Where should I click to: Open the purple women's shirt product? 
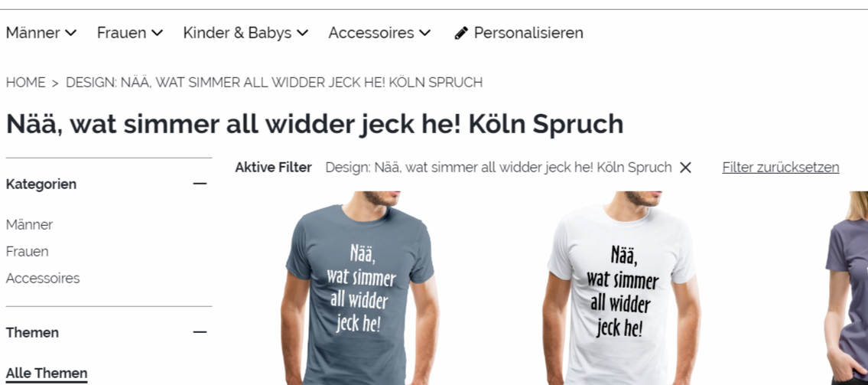[x=847, y=288]
